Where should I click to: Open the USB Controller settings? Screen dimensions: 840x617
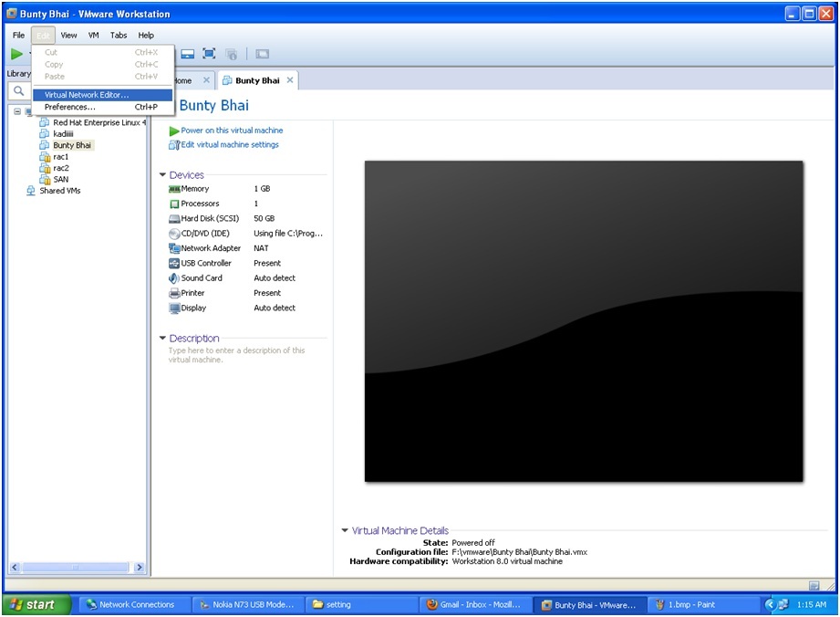(206, 263)
